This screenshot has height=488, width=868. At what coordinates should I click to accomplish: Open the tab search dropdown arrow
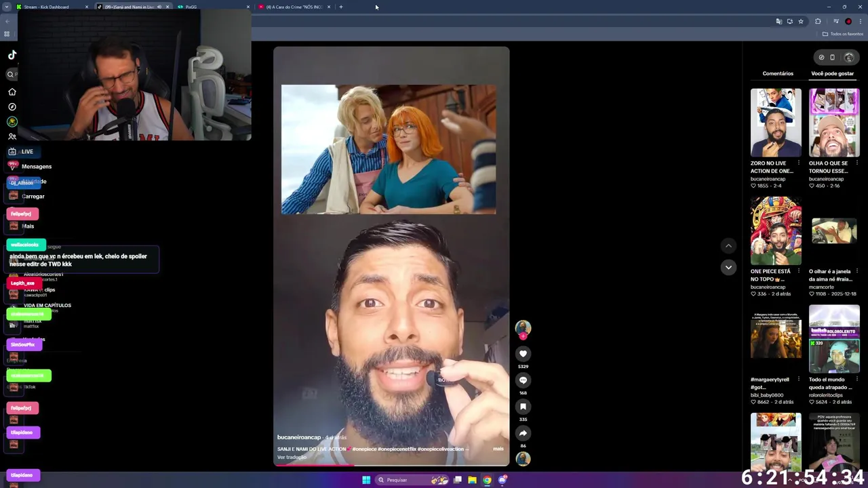pos(7,7)
